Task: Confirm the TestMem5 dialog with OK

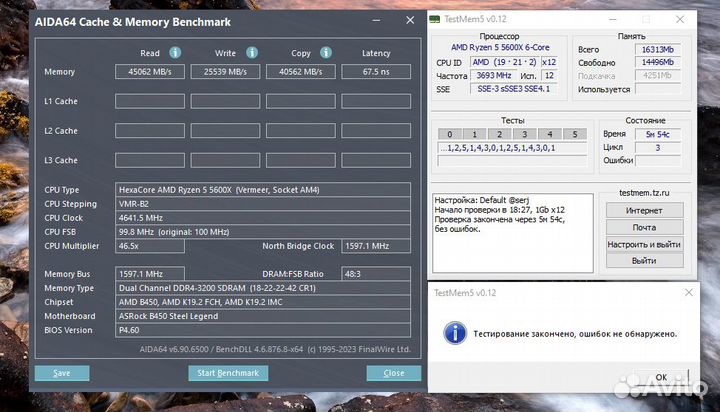Action: [661, 377]
